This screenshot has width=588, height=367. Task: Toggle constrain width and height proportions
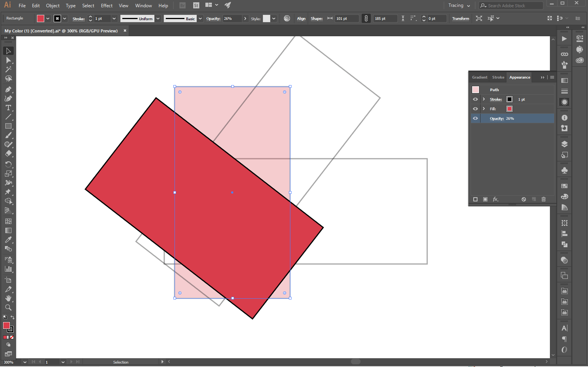click(366, 18)
